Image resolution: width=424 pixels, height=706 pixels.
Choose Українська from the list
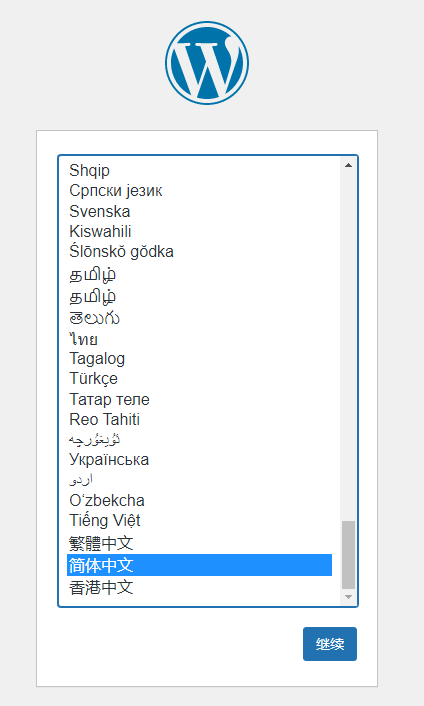click(199, 460)
